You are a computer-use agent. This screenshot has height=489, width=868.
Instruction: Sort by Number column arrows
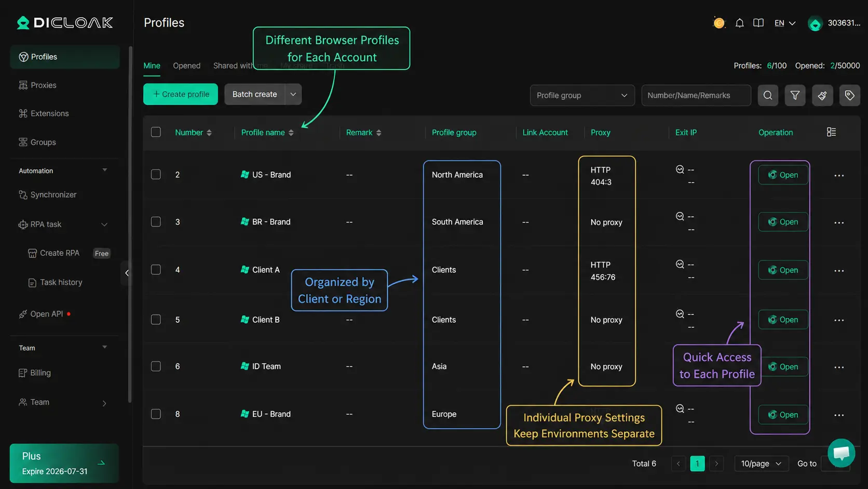point(209,133)
